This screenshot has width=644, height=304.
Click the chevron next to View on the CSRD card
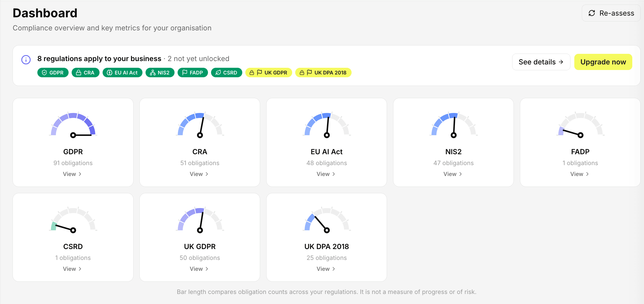[80, 269]
